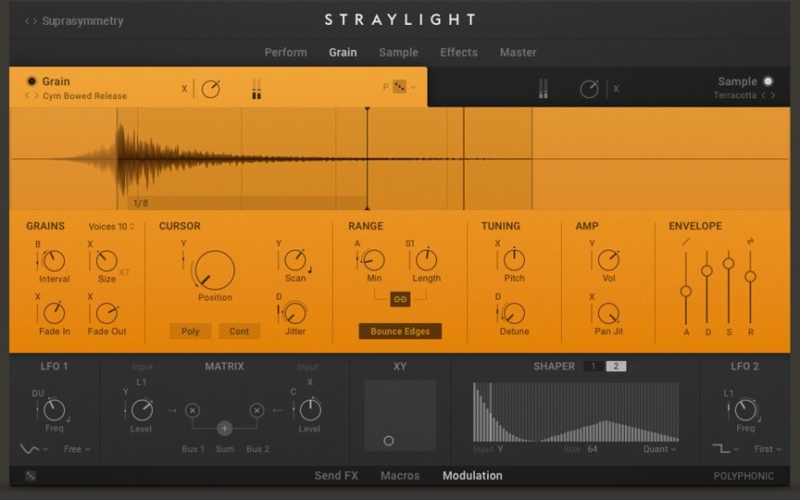This screenshot has width=800, height=500.
Task: Click the Sum plus node in Matrix
Action: point(224,429)
